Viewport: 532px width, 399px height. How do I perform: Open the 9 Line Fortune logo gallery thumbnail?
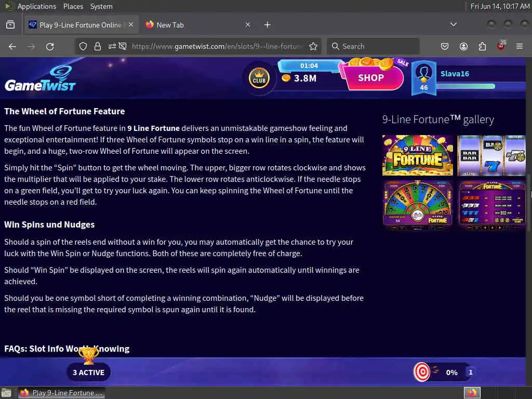(418, 155)
